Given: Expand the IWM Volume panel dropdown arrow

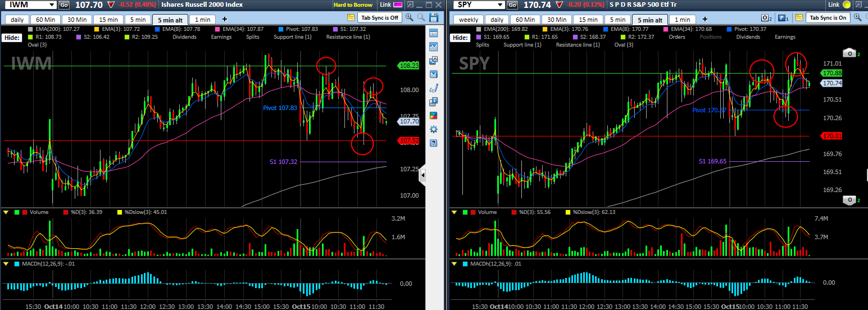Looking at the screenshot, I should pos(6,212).
